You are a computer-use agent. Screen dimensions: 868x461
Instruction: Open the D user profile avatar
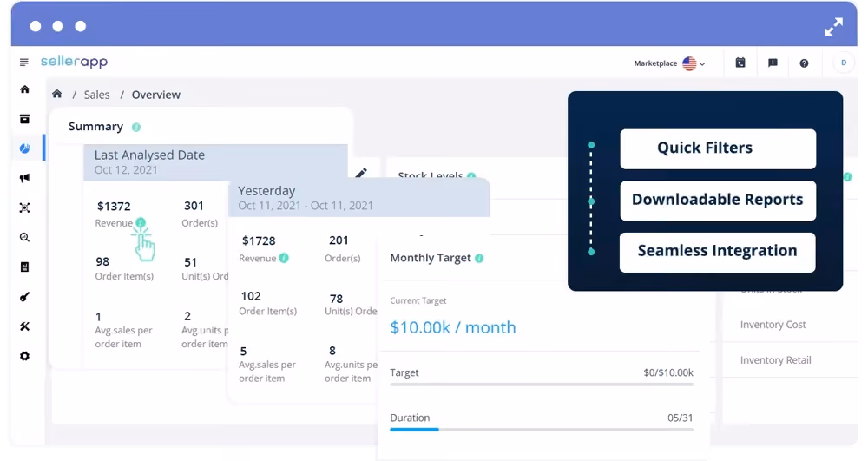pos(844,63)
